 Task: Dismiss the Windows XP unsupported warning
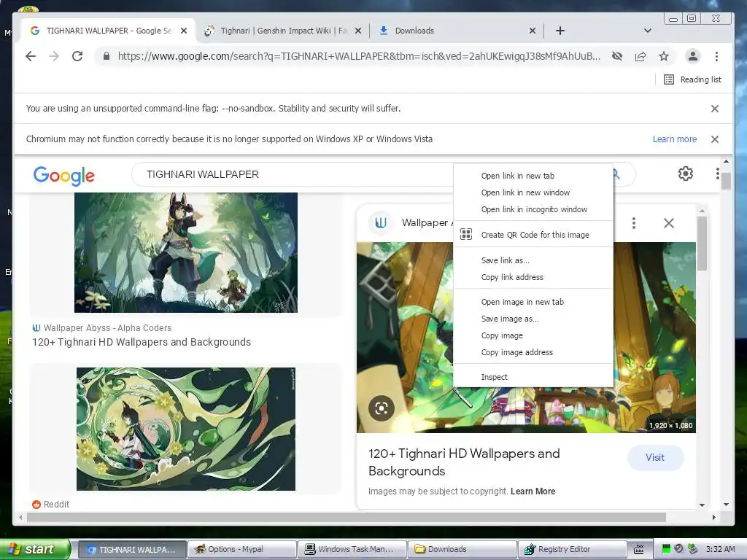pos(715,139)
